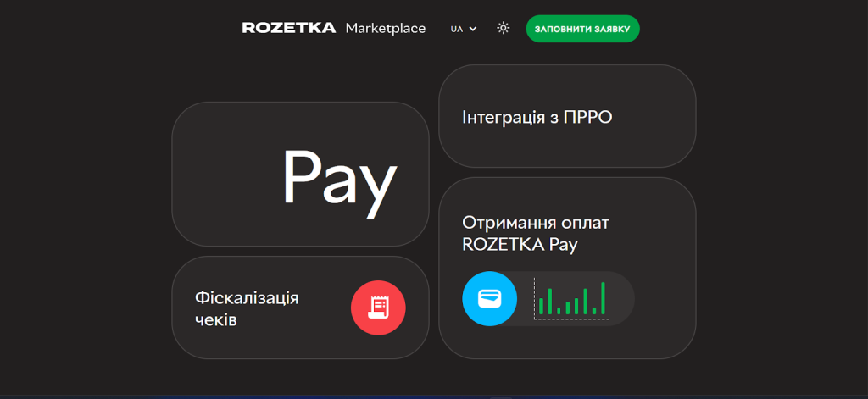The width and height of the screenshot is (868, 399).
Task: Click the Інтеграція з ПРРО label
Action: click(x=537, y=117)
